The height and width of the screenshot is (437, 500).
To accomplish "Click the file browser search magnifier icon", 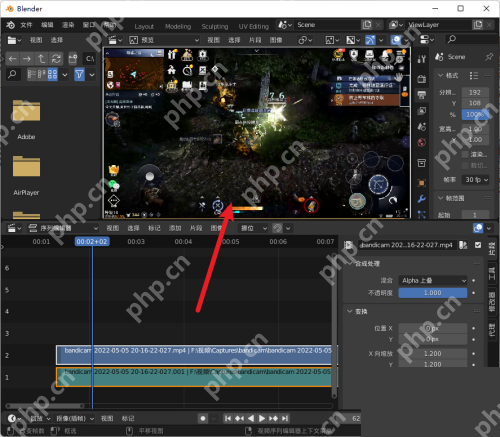I will [12, 74].
